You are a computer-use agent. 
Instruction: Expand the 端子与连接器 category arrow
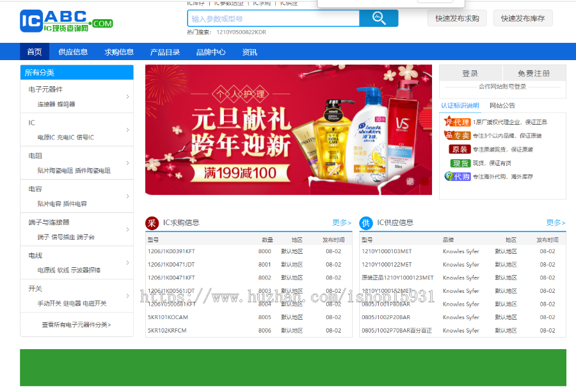click(127, 230)
